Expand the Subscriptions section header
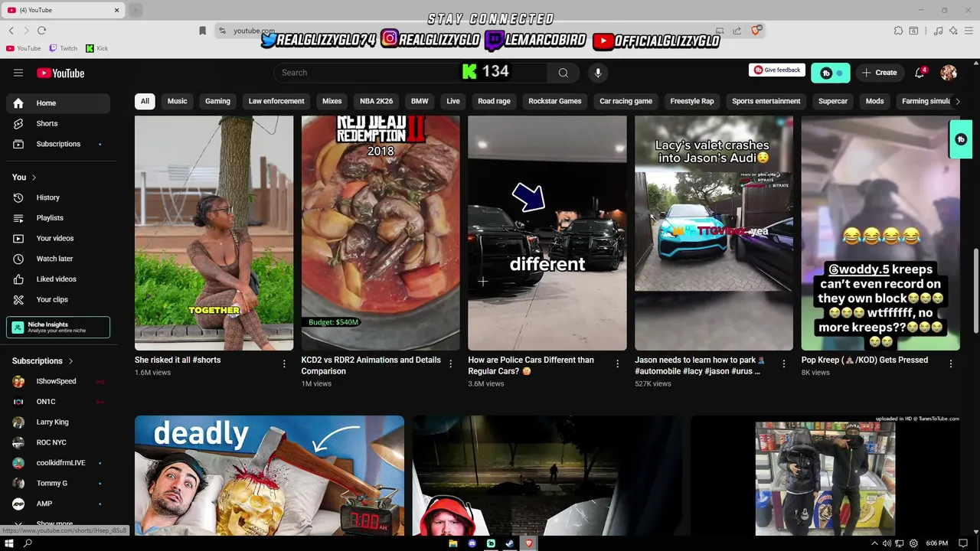This screenshot has width=980, height=551. [43, 361]
